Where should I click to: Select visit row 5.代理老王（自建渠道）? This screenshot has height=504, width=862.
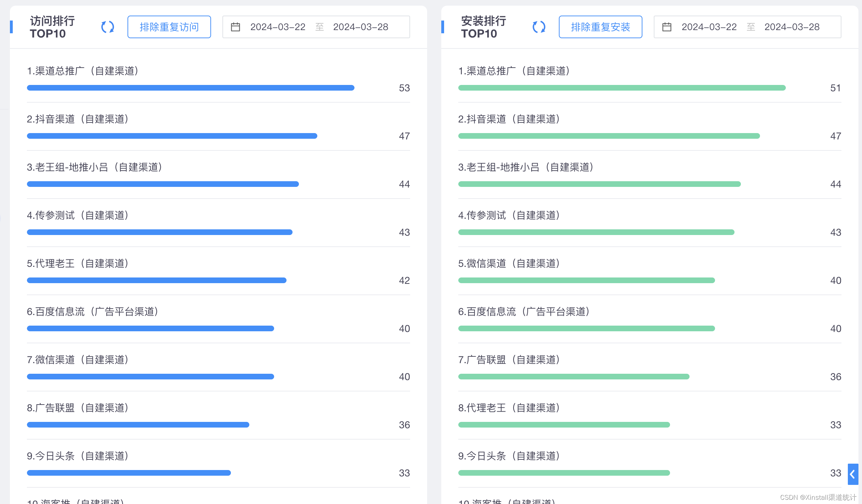tap(219, 271)
